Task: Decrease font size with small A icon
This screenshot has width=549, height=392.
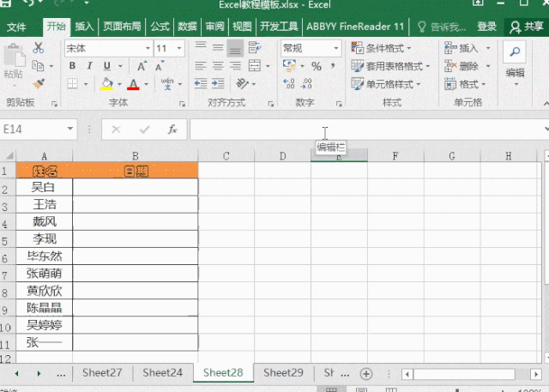Action: 160,66
